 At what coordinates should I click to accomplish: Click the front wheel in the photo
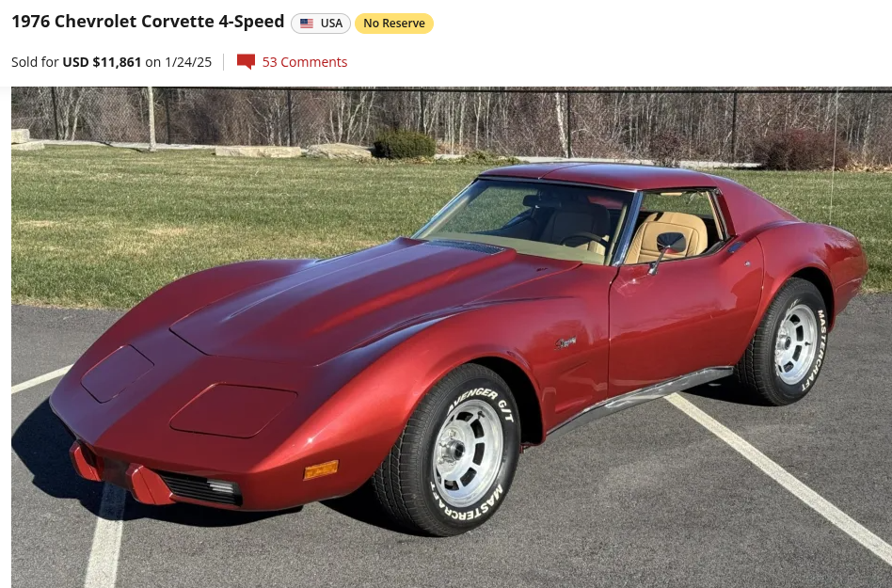pos(448,451)
